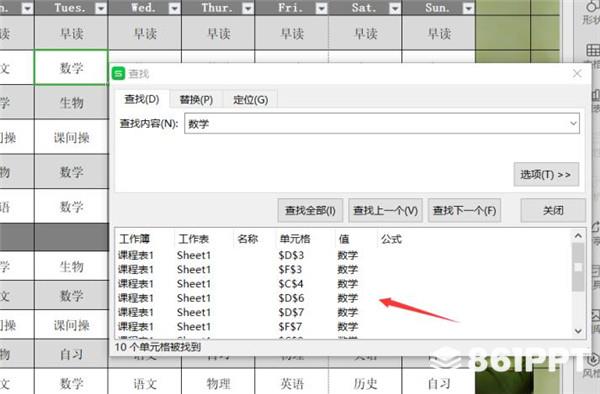The image size is (600, 394).
Task: Click the 查找内容 input field
Action: [382, 124]
